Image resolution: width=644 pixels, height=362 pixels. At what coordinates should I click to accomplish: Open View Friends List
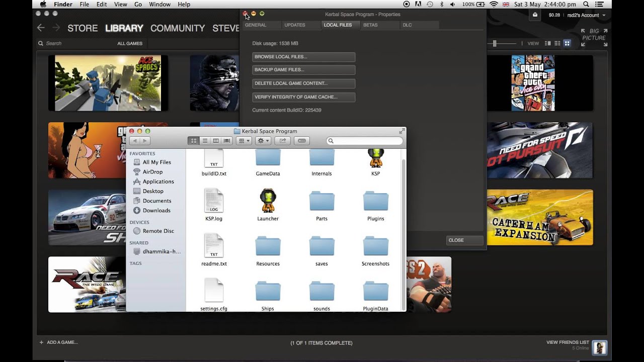pos(568,342)
